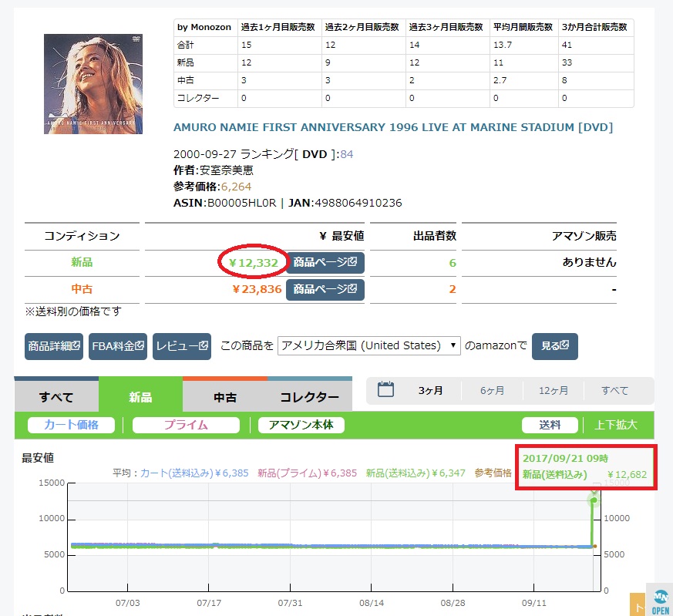
Task: Click the 上下拡大 zoom control
Action: (x=615, y=425)
